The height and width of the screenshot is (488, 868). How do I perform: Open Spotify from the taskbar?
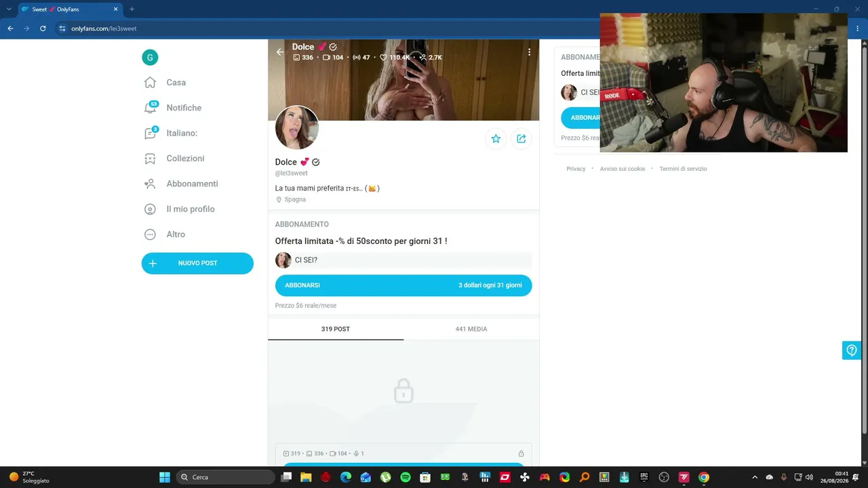tap(406, 477)
